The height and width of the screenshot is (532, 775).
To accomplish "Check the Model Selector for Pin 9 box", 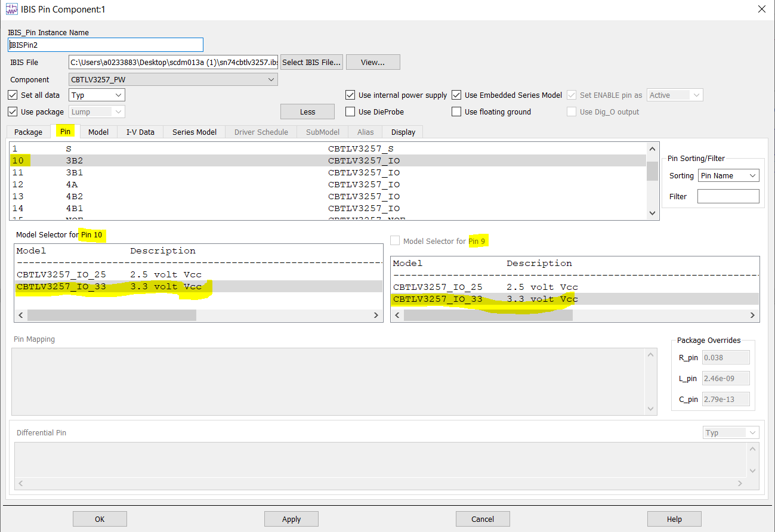I will point(395,240).
